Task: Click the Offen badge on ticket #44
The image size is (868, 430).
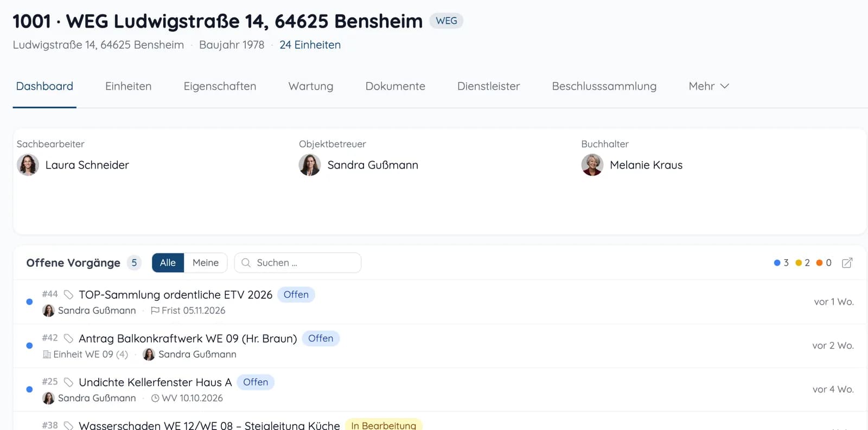Action: [x=296, y=294]
